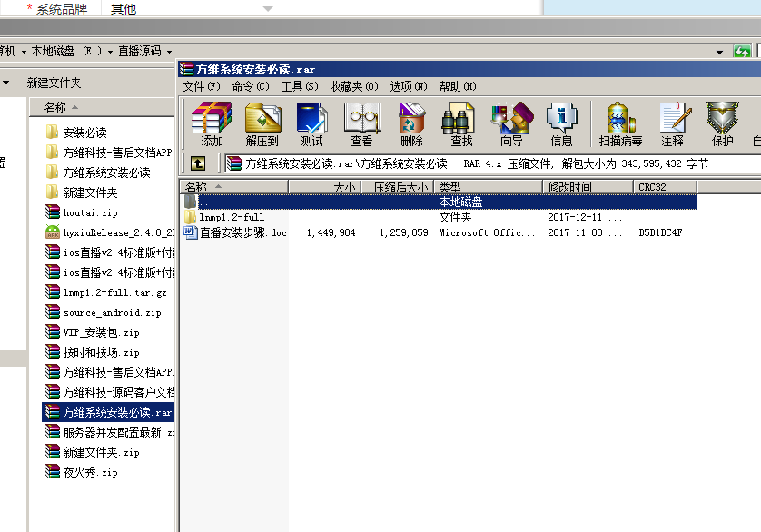Select the 方维系统安装必读 folder

(x=98, y=172)
